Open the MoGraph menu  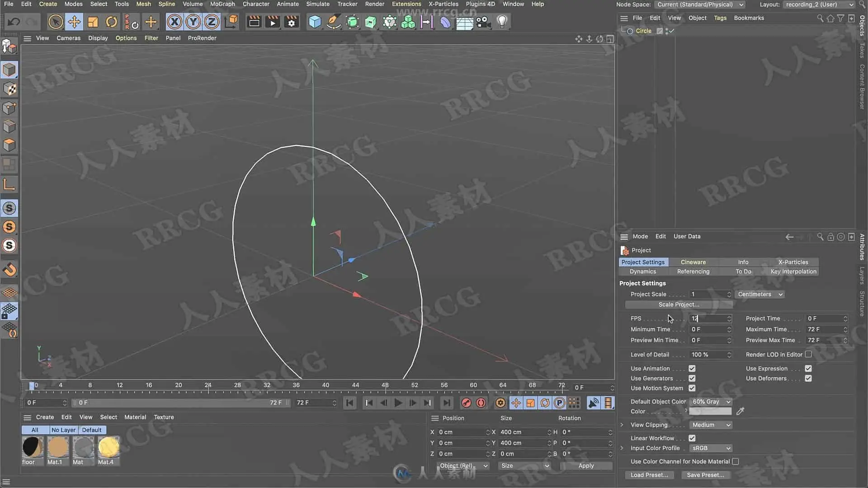pos(222,4)
